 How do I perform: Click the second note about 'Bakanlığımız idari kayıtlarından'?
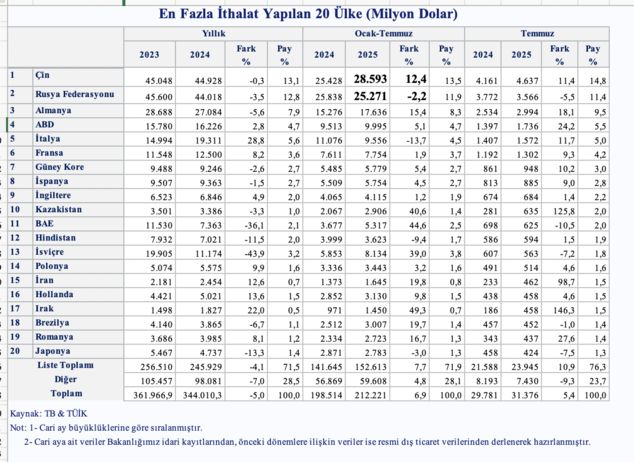pyautogui.click(x=307, y=442)
